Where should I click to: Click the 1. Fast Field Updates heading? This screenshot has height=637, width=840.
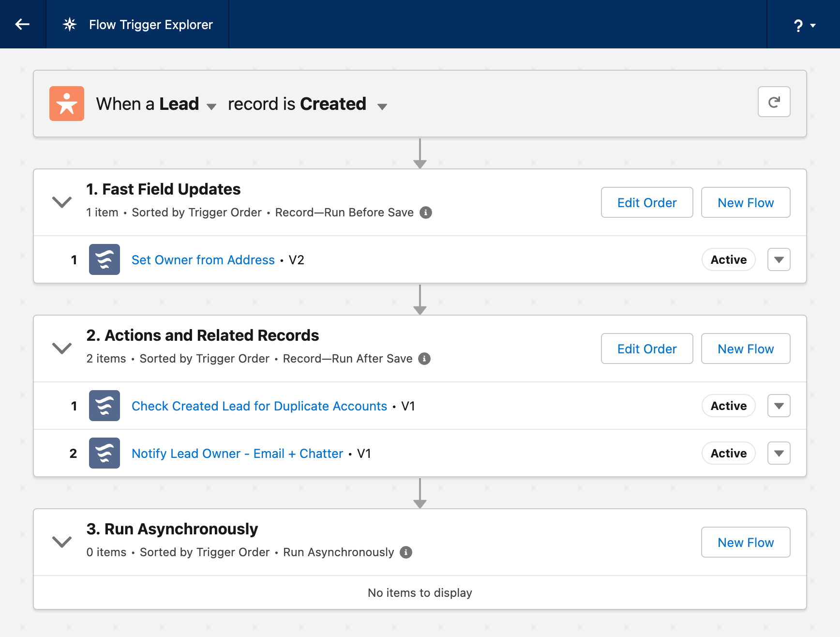point(164,189)
